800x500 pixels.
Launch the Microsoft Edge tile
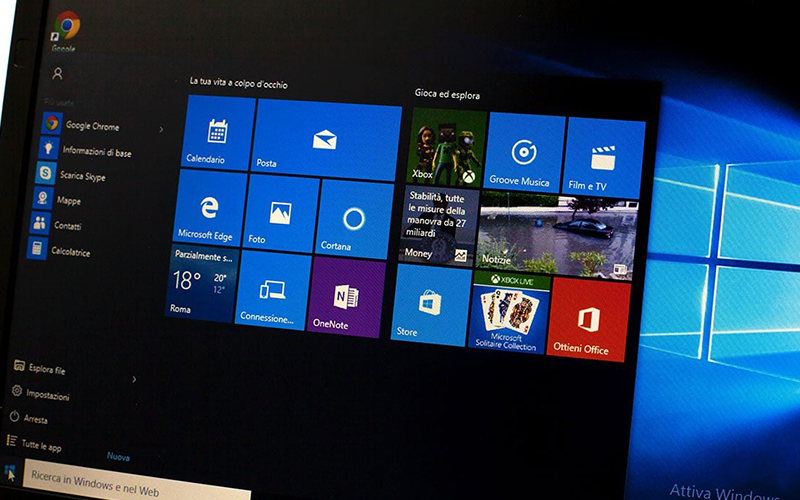tap(210, 209)
